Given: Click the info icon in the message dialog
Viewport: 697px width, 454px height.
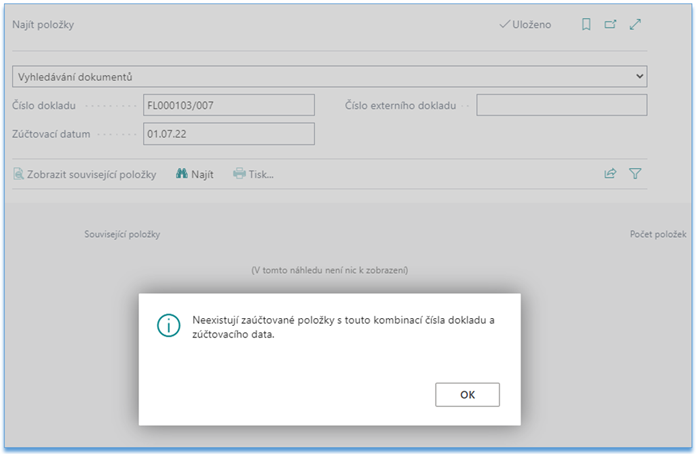Looking at the screenshot, I should tap(168, 326).
